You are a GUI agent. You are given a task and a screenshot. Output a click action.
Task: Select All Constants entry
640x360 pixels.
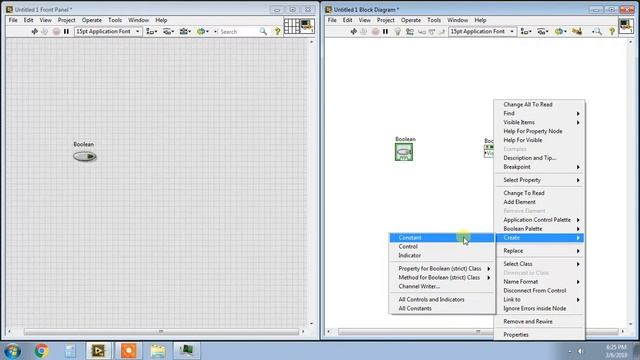click(x=442, y=309)
